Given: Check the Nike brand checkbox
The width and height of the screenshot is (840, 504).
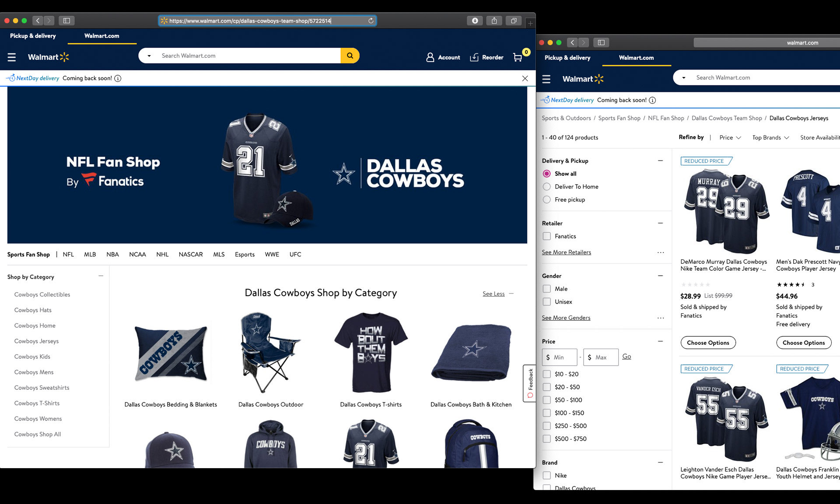Looking at the screenshot, I should coord(546,476).
